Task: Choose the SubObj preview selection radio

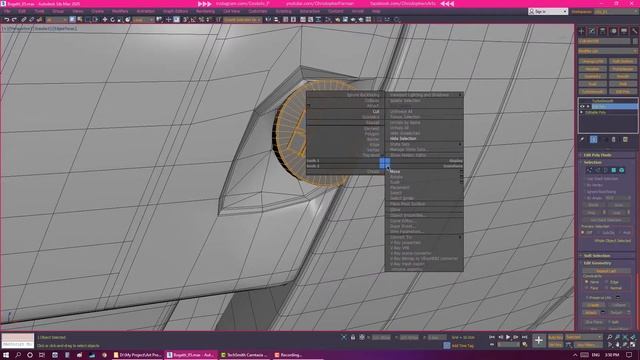Action: click(600, 233)
